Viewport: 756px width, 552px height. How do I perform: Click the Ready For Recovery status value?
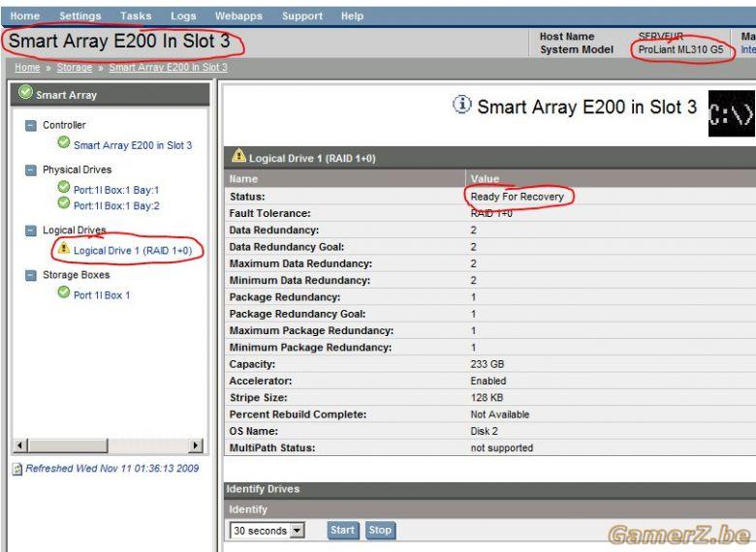click(517, 197)
